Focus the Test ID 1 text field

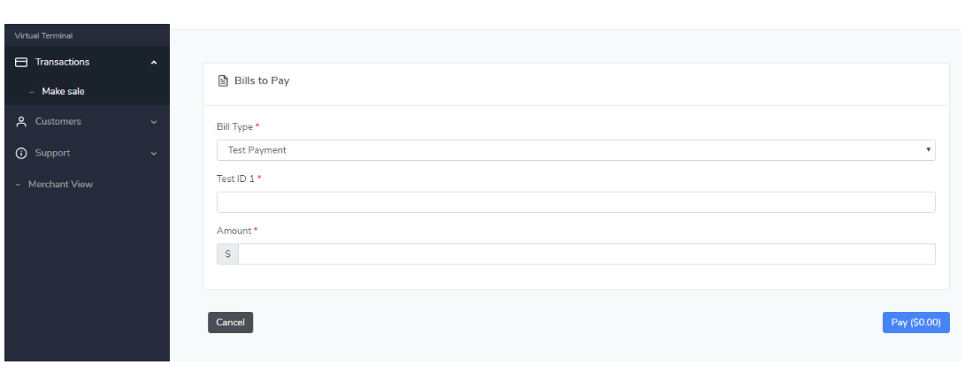pos(575,202)
